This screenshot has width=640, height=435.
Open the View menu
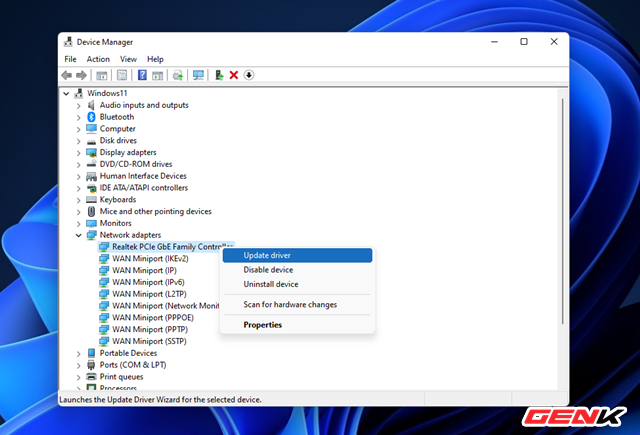click(128, 59)
